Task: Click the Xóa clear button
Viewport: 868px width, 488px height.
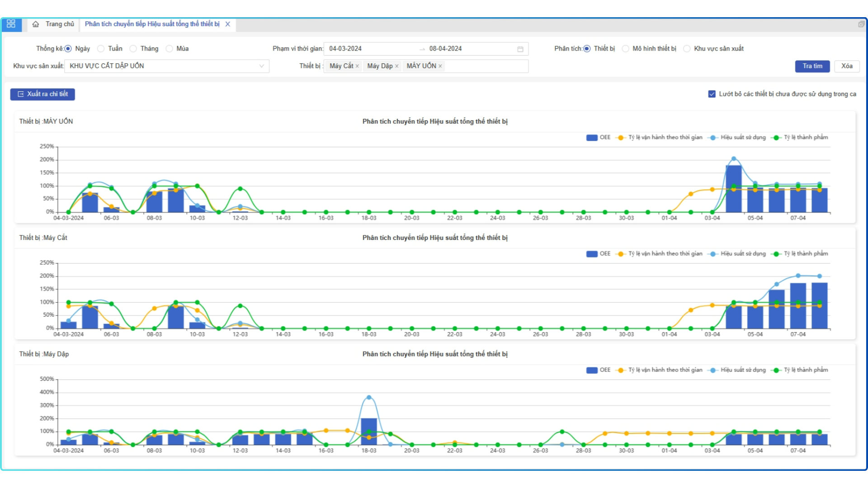Action: 847,66
